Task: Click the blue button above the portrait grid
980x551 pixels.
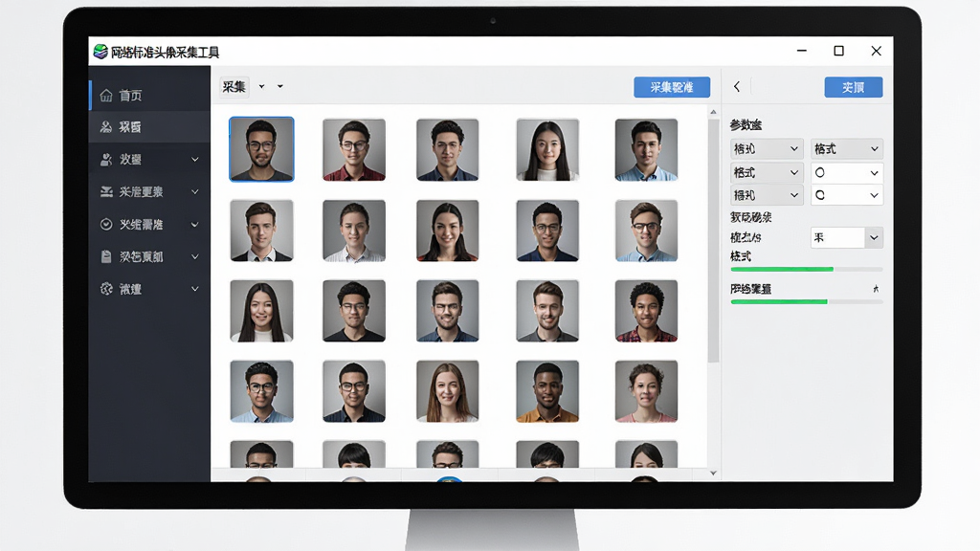Action: (x=672, y=87)
